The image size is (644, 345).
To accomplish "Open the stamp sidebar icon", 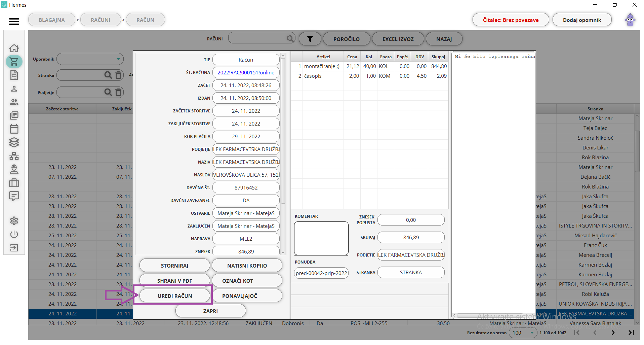I will (14, 169).
